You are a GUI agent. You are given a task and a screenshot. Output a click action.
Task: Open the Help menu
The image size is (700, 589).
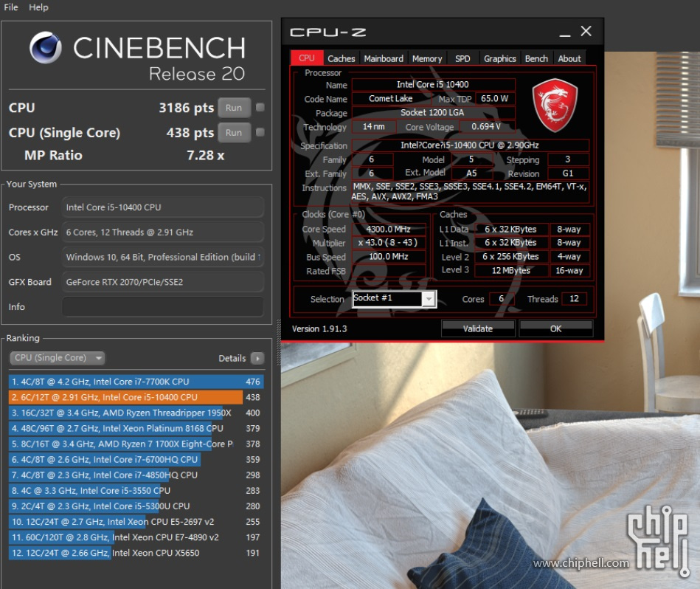38,7
